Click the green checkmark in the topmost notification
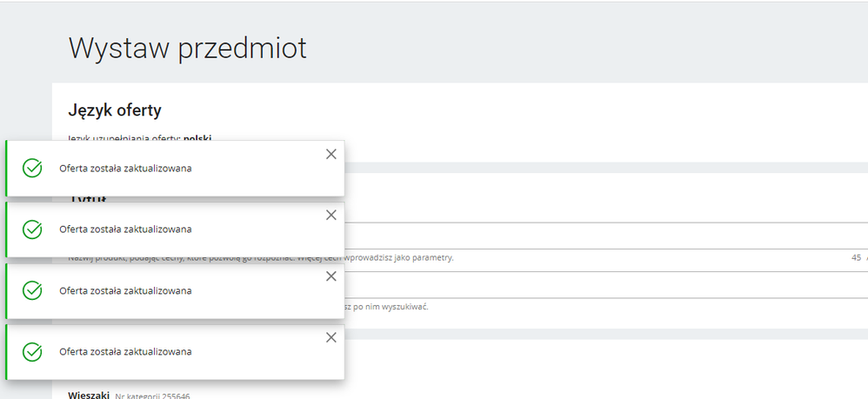Viewport: 868px width, 399px height. (x=32, y=168)
